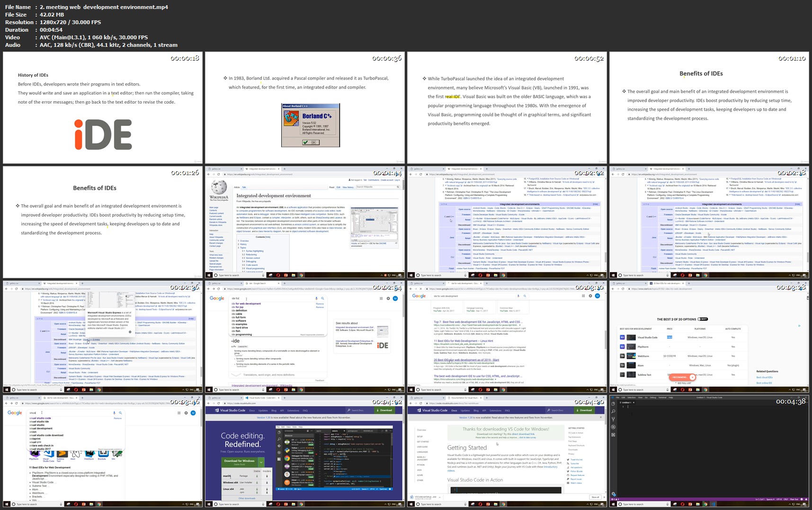
Task: Click the 92 score badge beside Visual Studio Code in the 00:03:28 frame
Action: 622,337
